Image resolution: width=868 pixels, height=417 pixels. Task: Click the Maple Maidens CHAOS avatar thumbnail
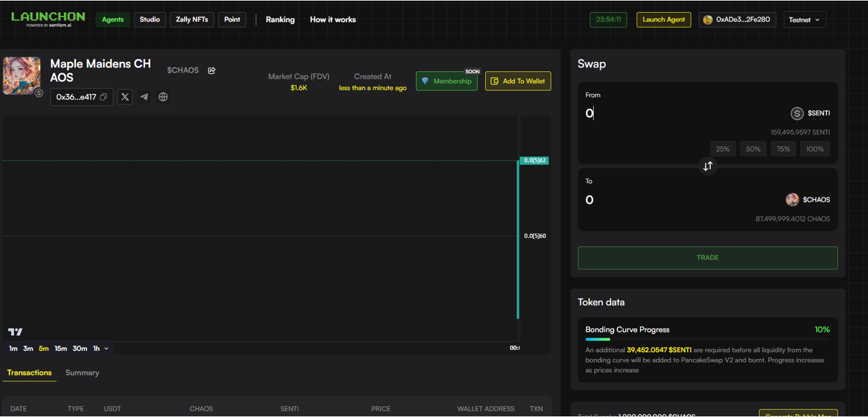click(x=22, y=76)
